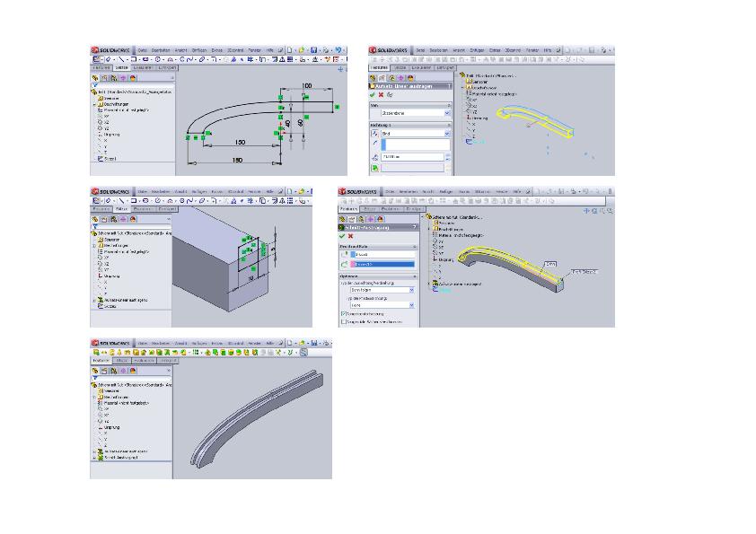Pick Sketch Fillet tool in curved-profile sketch window
This screenshot has width=756, height=534.
tap(214, 59)
